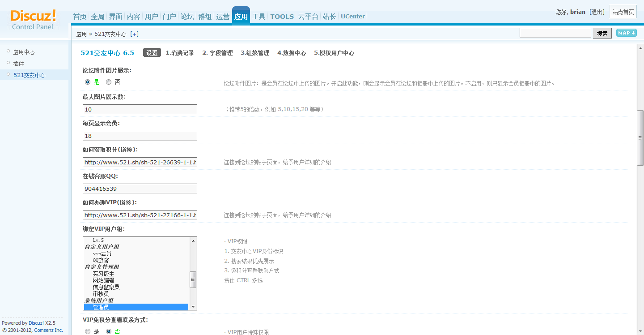The height and width of the screenshot is (335, 644).
Task: Open the 门户 top menu
Action: point(169,17)
